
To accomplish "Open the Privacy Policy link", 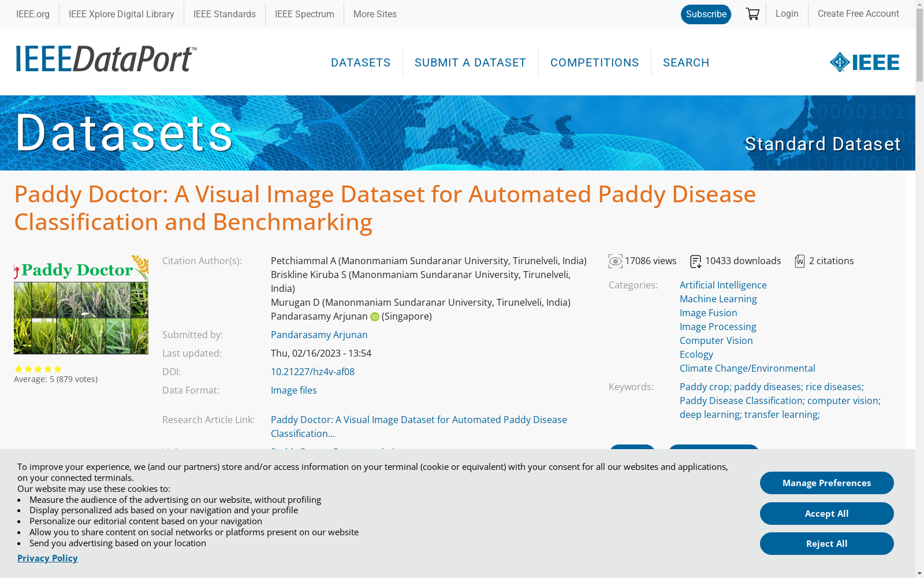I will pyautogui.click(x=47, y=558).
